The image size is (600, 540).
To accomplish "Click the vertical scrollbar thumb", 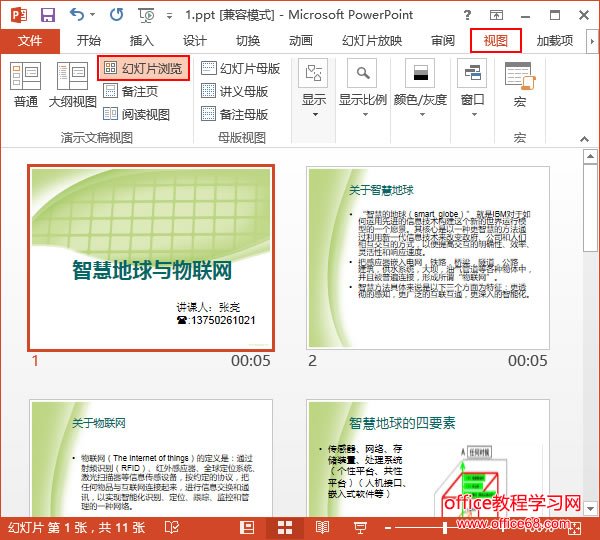I will coord(590,208).
